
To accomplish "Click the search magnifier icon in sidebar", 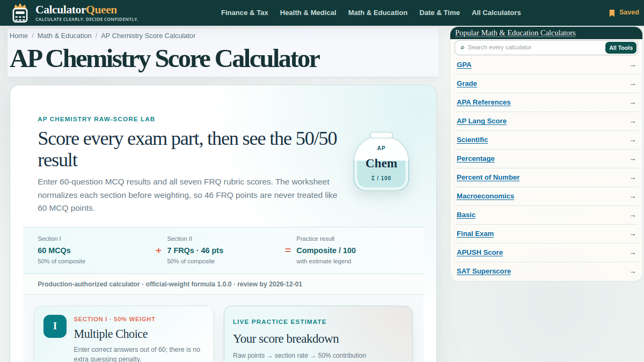I will click(x=463, y=48).
